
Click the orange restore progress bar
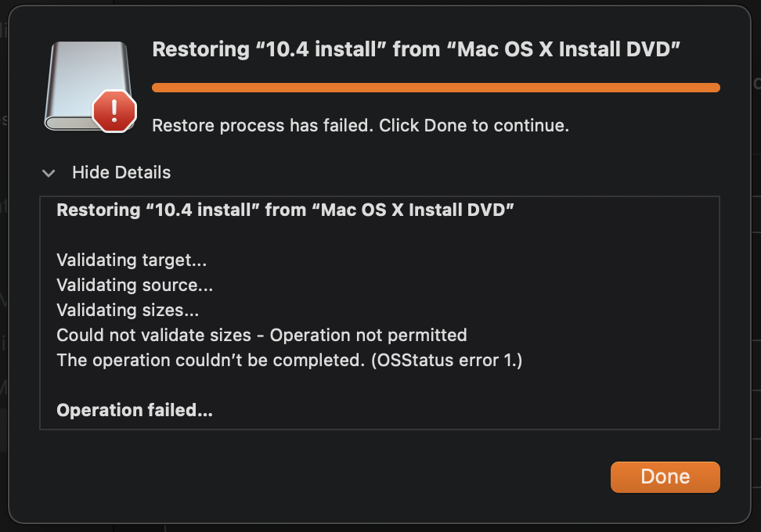435,88
